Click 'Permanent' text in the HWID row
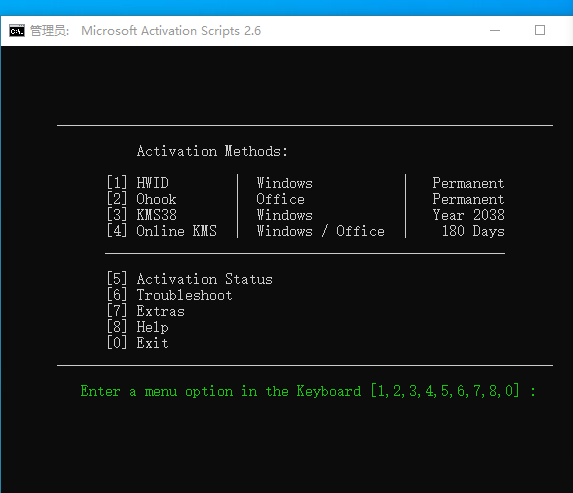The height and width of the screenshot is (493, 573). [x=468, y=183]
